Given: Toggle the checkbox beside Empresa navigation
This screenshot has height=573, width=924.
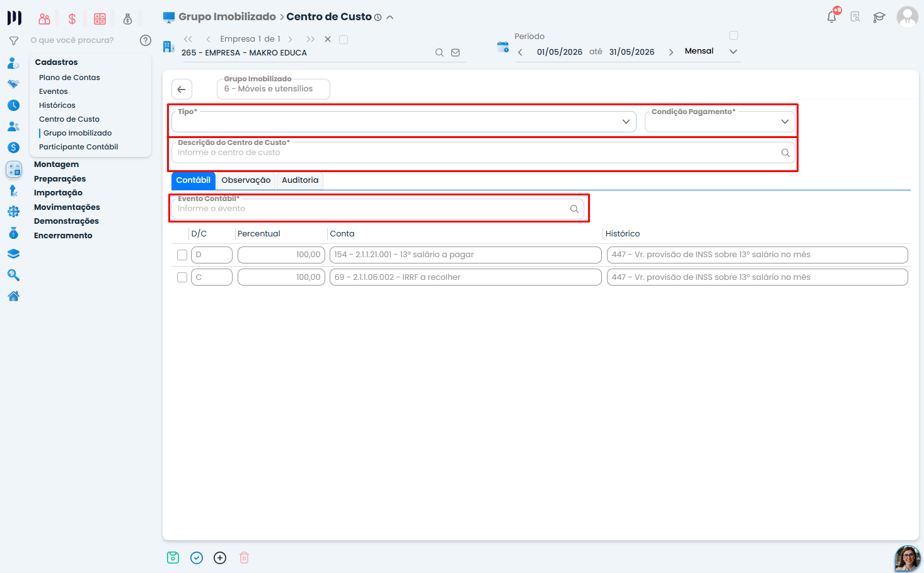Looking at the screenshot, I should point(344,40).
